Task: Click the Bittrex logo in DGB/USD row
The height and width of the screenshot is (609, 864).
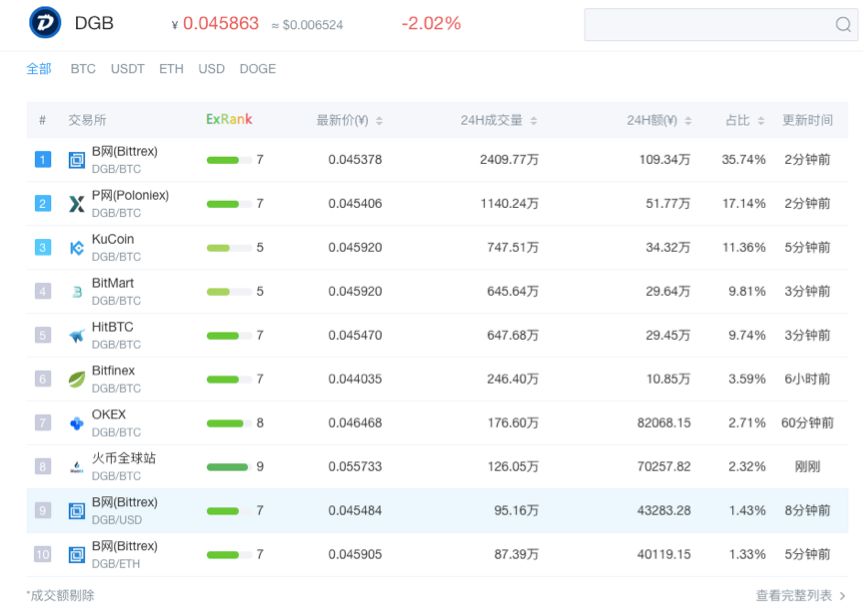Action: tap(77, 511)
